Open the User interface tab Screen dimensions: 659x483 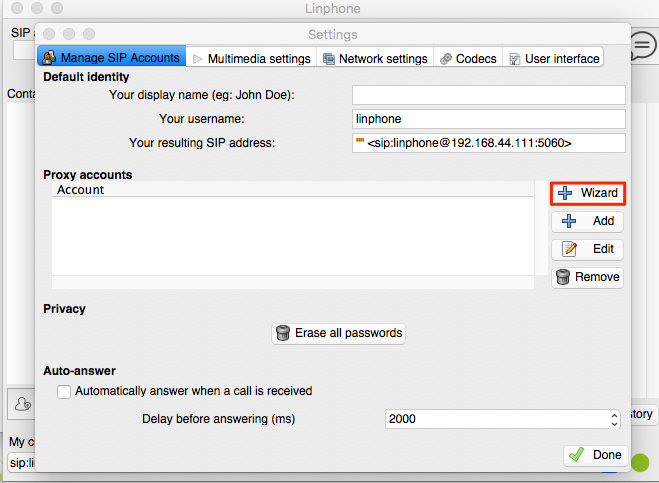tap(554, 58)
